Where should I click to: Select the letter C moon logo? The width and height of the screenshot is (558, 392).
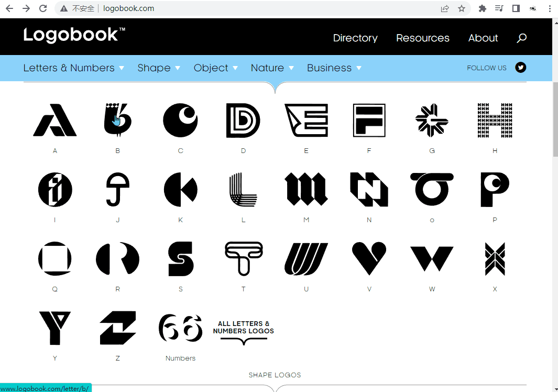click(x=180, y=120)
